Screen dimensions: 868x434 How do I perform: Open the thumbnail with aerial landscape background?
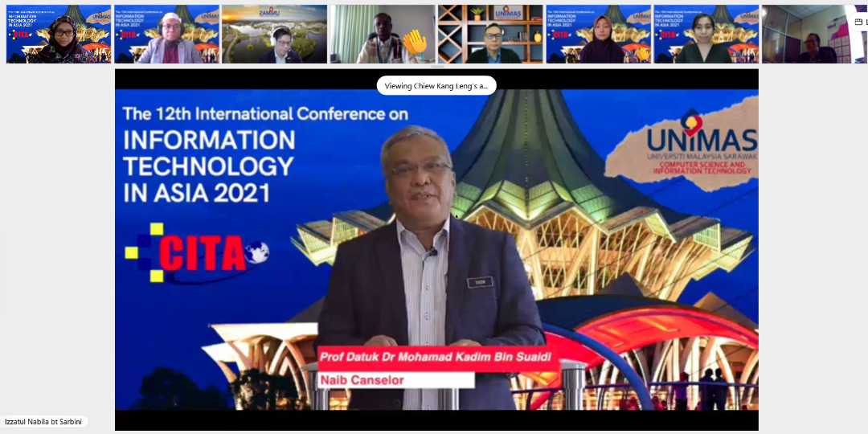(x=274, y=35)
